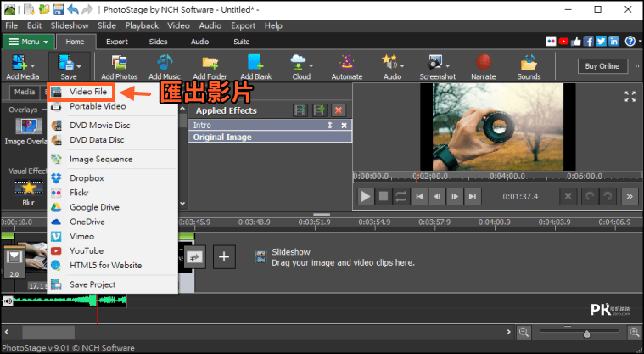The height and width of the screenshot is (354, 644).
Task: Jump to end of slideshow button
Action: 473,197
